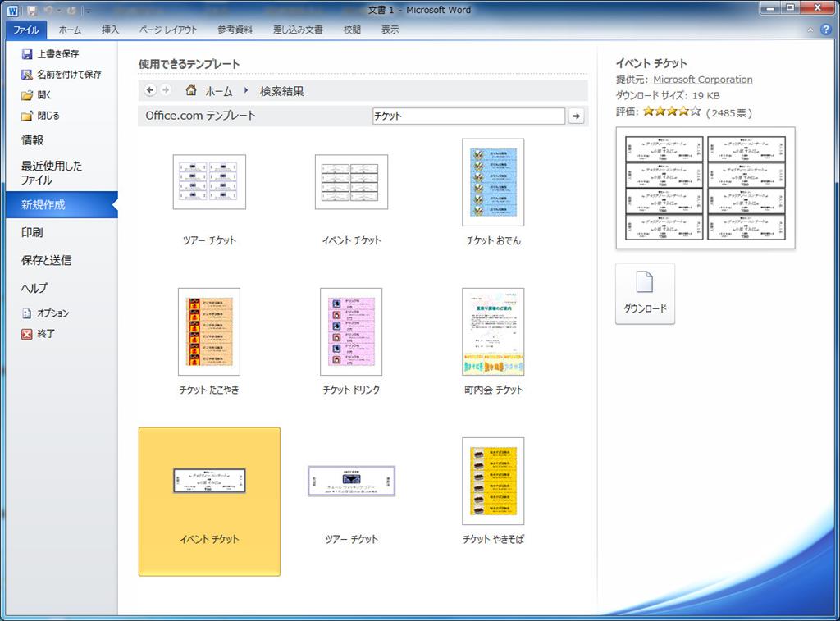Open the ページ レイアウト tab
Image resolution: width=840 pixels, height=621 pixels.
pyautogui.click(x=168, y=30)
